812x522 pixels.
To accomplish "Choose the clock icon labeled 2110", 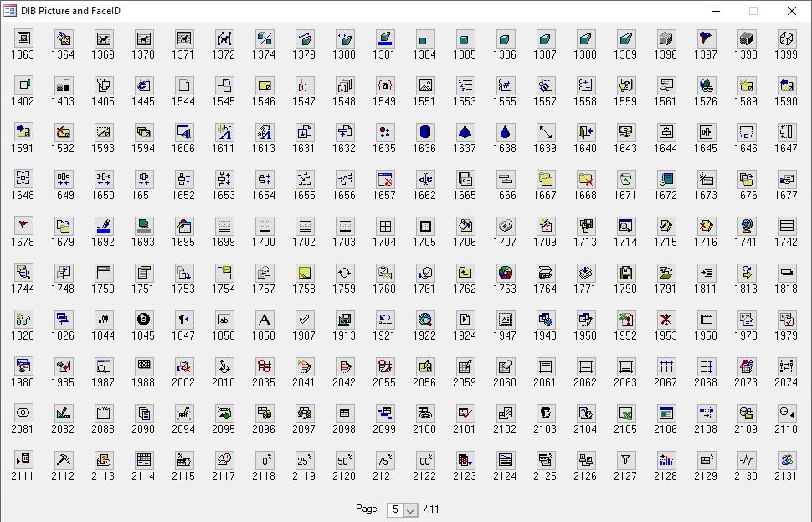I will tap(786, 413).
